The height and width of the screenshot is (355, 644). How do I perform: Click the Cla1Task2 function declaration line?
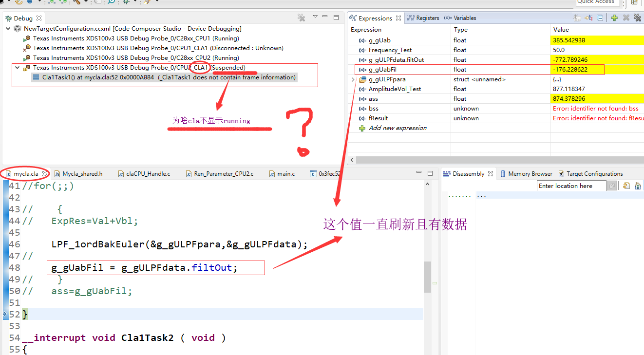(124, 338)
